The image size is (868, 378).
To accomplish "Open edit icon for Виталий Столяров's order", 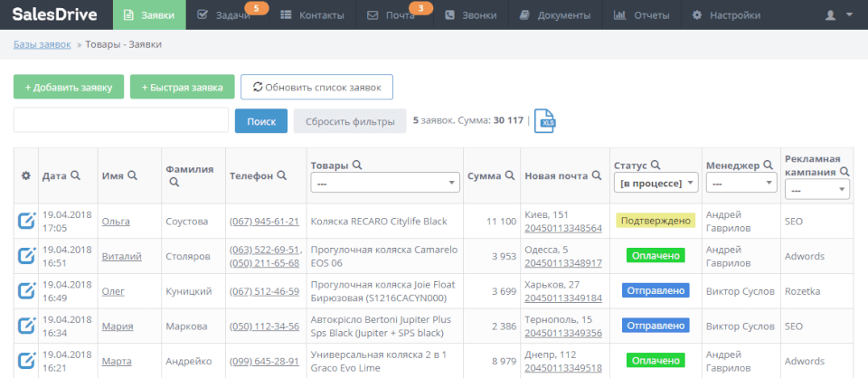I will pos(26,256).
